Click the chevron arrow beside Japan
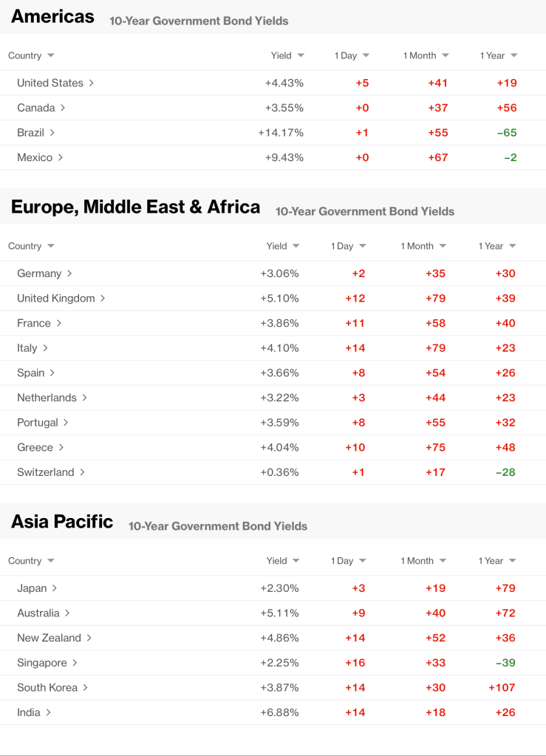 click(x=55, y=588)
